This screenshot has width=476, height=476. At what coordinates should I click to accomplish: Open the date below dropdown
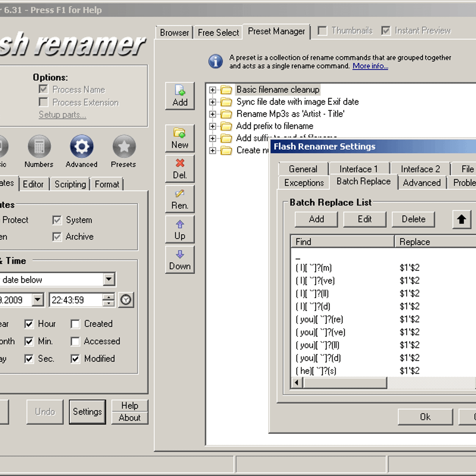point(109,279)
